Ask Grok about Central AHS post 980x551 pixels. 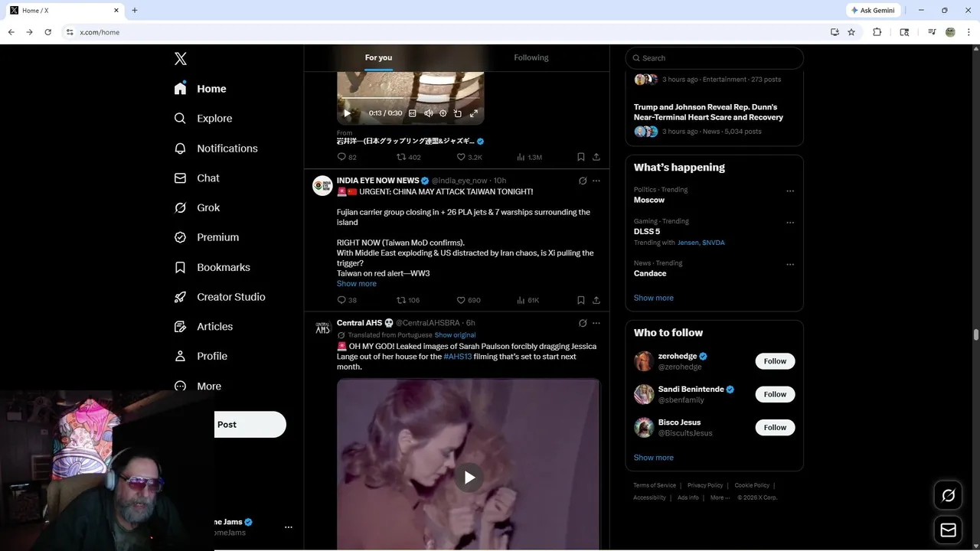pyautogui.click(x=583, y=323)
